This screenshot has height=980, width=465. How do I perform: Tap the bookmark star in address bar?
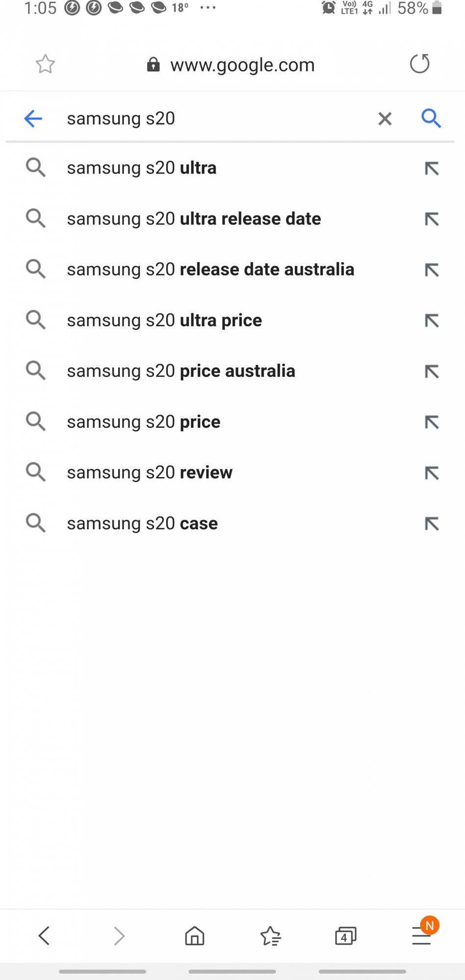(x=45, y=64)
